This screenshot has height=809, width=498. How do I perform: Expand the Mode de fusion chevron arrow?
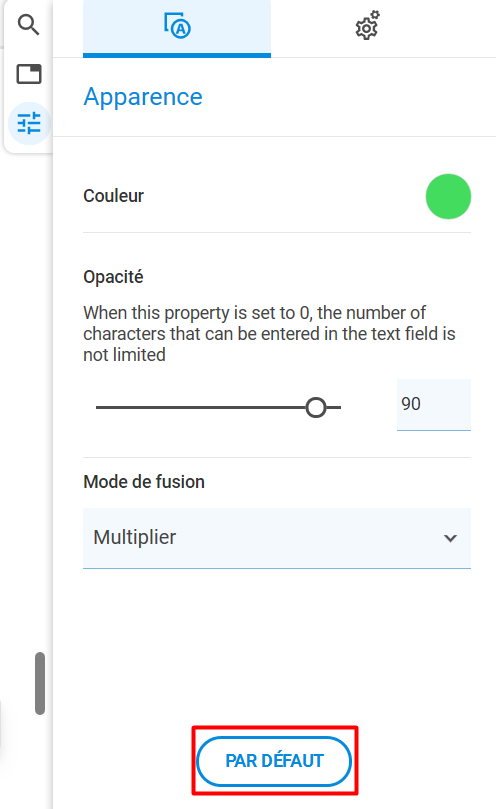point(450,538)
